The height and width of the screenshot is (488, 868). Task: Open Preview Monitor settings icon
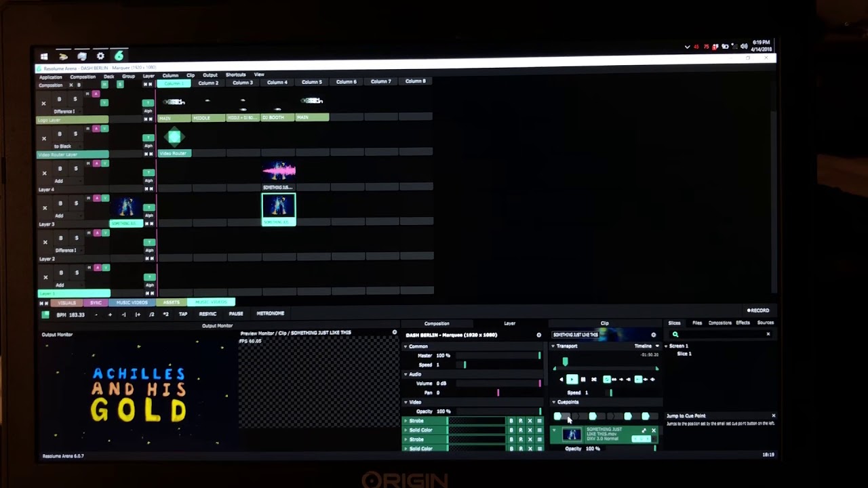pyautogui.click(x=395, y=333)
